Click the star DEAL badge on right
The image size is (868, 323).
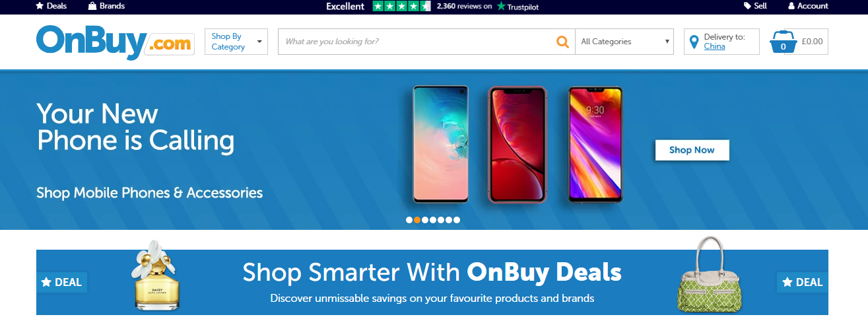(x=803, y=282)
